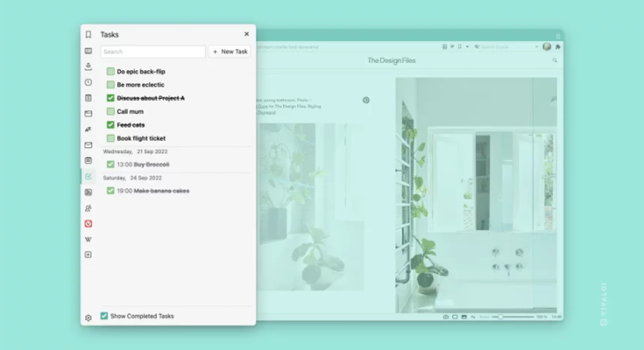Open the Mail envelope panel
This screenshot has width=644, height=350.
[88, 145]
